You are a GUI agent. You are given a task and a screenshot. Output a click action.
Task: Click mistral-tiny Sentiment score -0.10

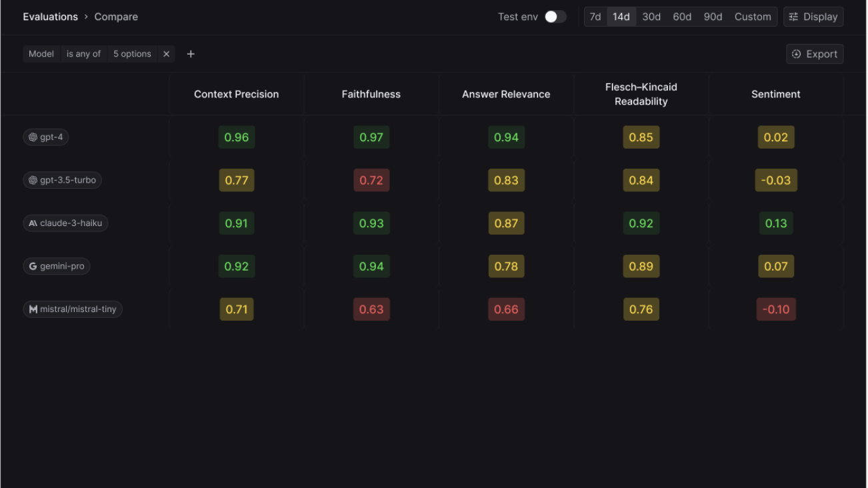(x=776, y=309)
